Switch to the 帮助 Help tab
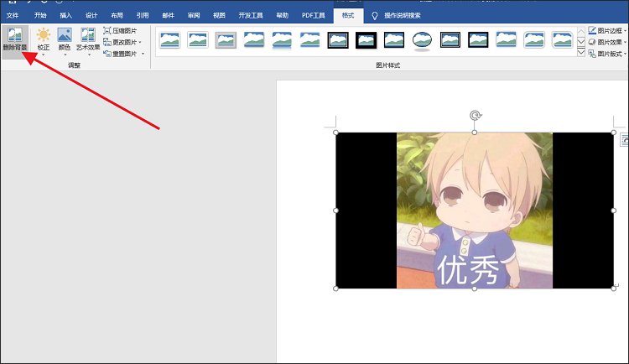The width and height of the screenshot is (629, 364). 283,15
